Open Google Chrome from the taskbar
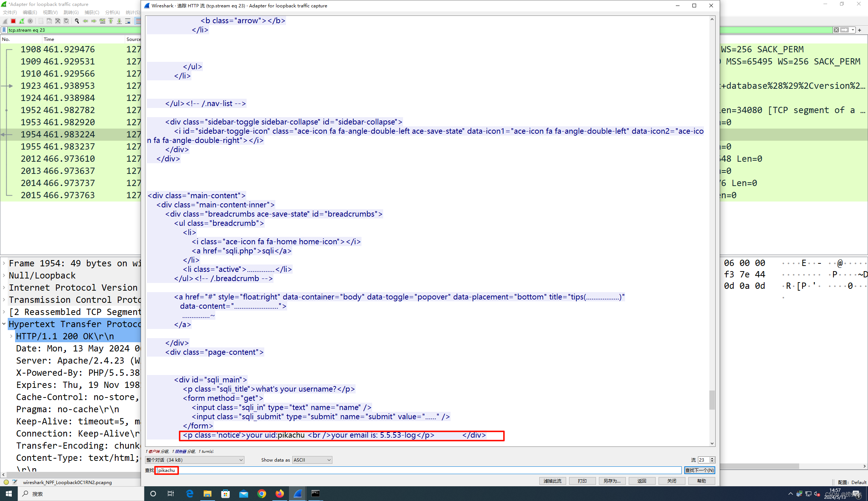 (x=262, y=494)
